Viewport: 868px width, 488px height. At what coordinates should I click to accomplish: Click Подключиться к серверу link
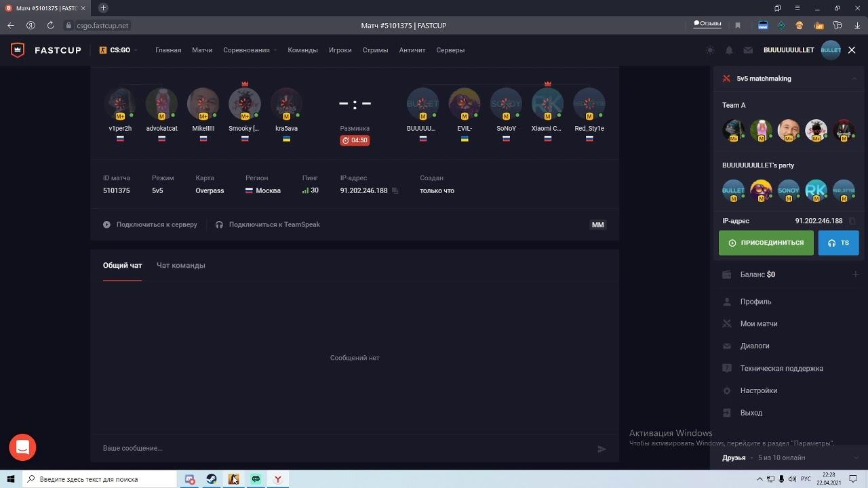[150, 224]
